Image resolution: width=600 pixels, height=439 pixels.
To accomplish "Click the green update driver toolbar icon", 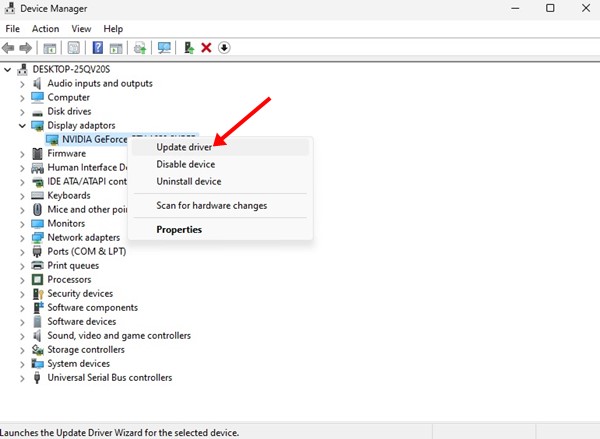I will pyautogui.click(x=188, y=47).
